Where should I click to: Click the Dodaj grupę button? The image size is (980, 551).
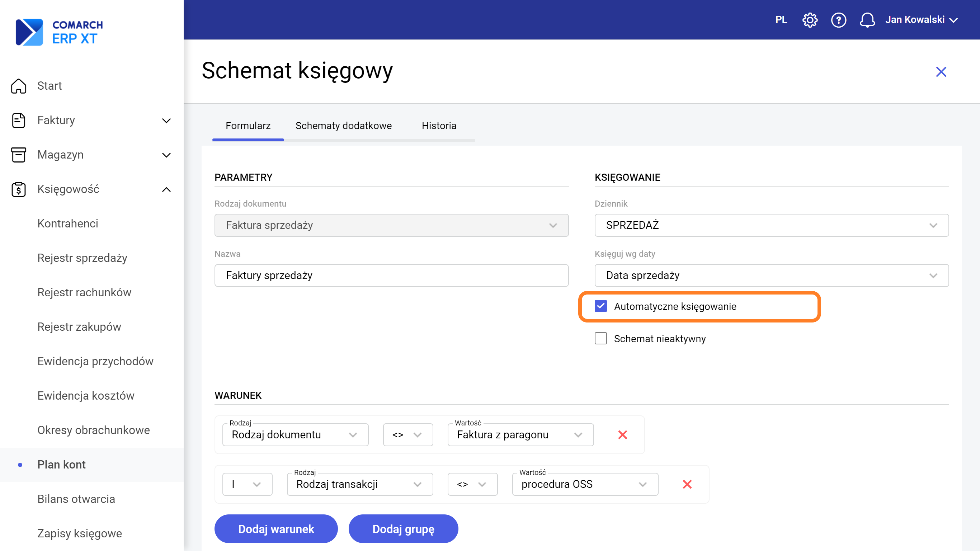tap(403, 529)
